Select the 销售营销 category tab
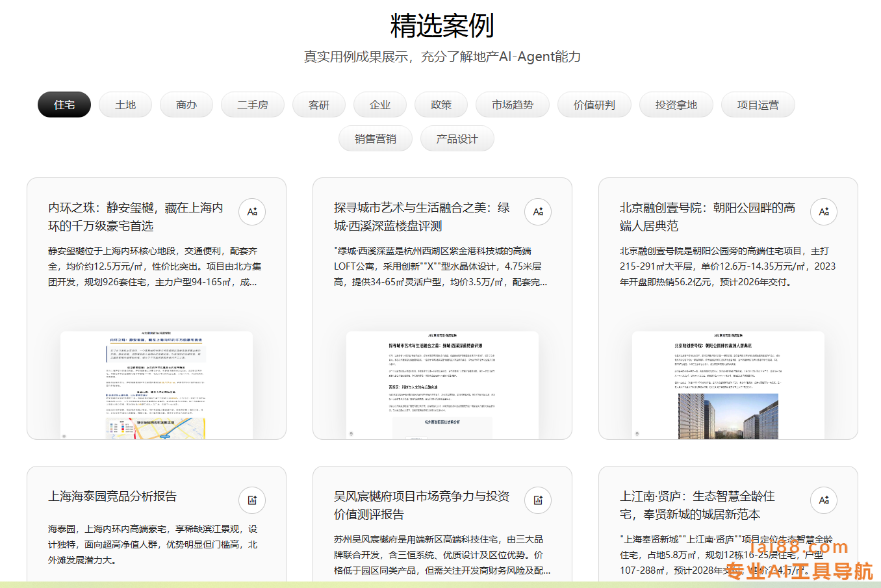 click(x=376, y=138)
